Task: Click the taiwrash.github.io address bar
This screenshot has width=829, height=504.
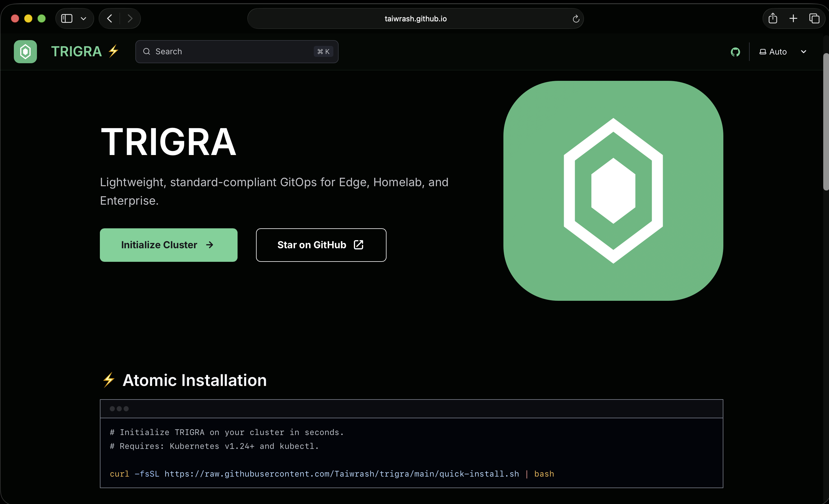Action: coord(415,19)
